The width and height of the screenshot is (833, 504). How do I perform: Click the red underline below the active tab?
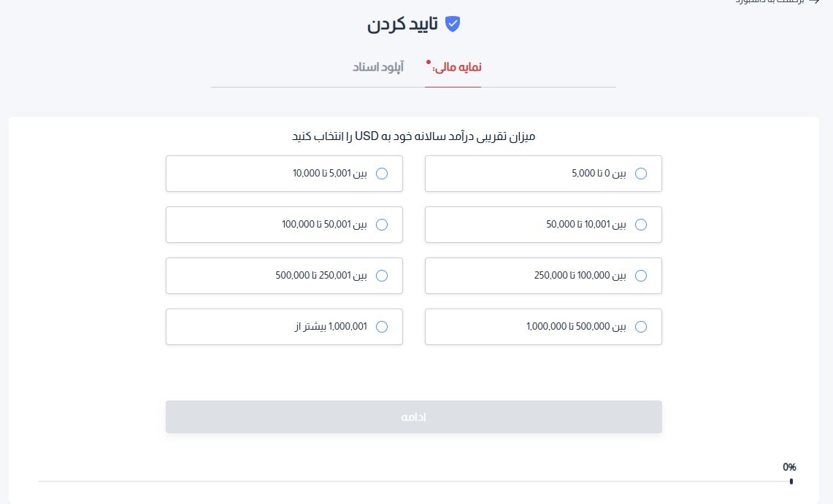453,86
